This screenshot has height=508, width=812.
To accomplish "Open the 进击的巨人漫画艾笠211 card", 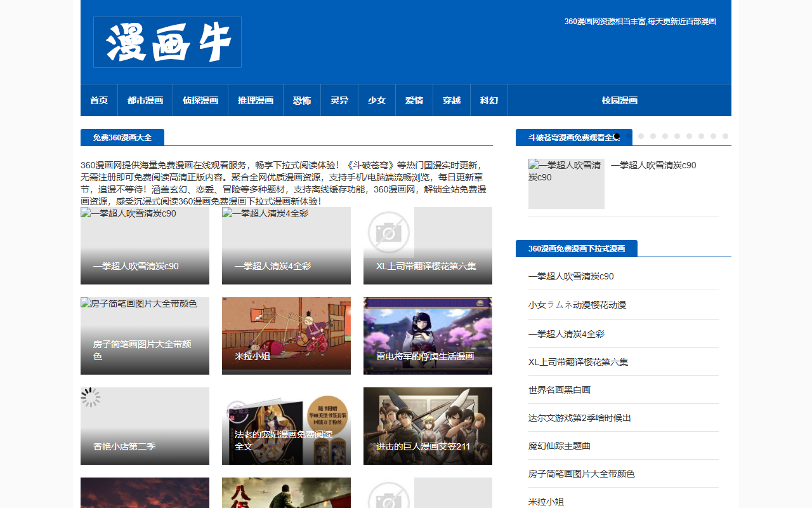I will tap(428, 426).
